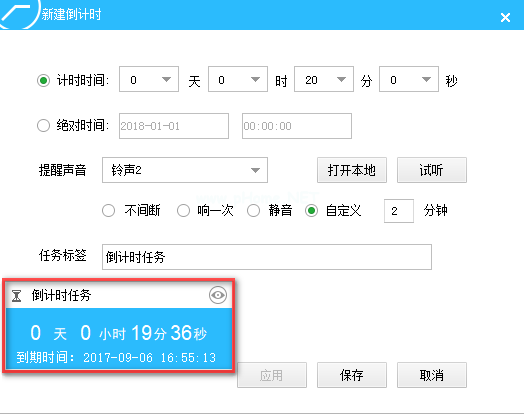The width and height of the screenshot is (524, 414).
Task: Open the days (天) dropdown
Action: (149, 79)
